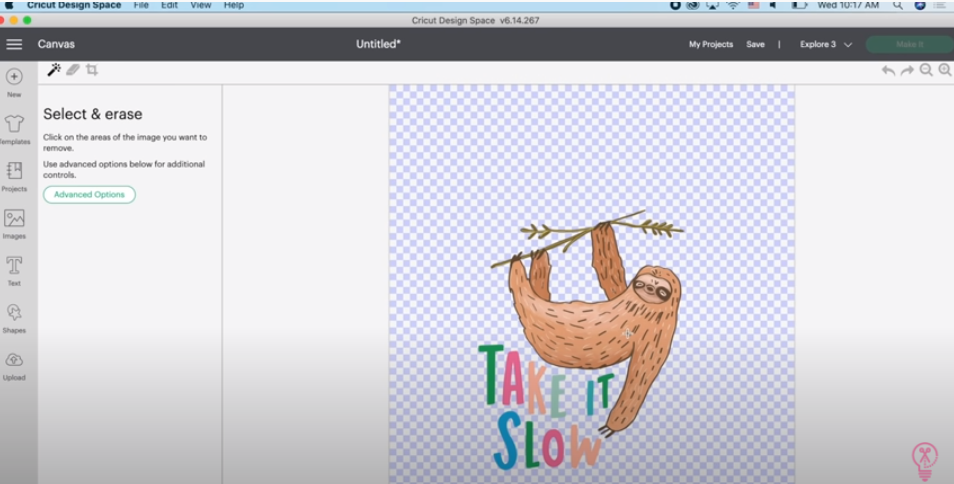Click the Advanced Options button
The height and width of the screenshot is (484, 954).
point(89,195)
